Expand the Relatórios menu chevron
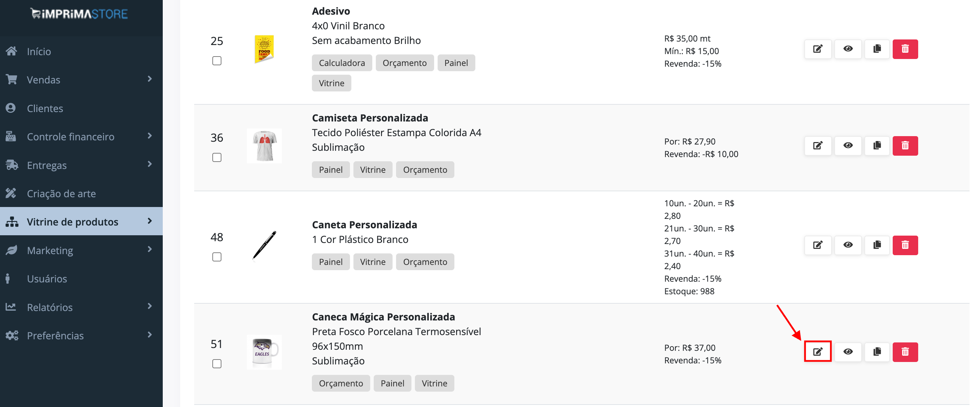This screenshot has height=407, width=980. 149,306
